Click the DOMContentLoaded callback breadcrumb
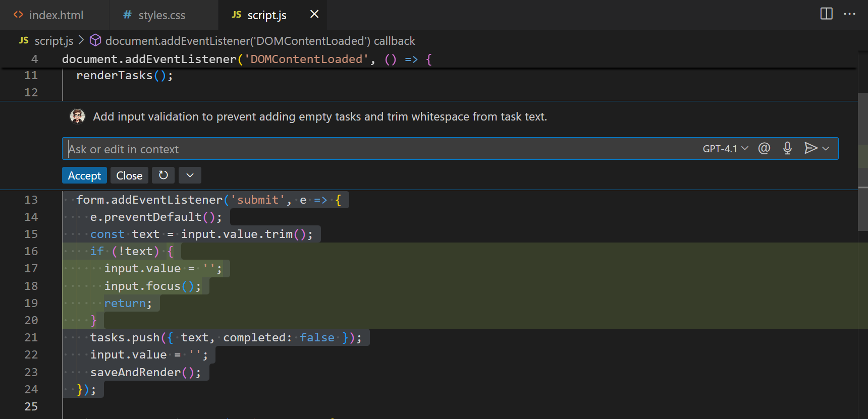868x419 pixels. (260, 41)
